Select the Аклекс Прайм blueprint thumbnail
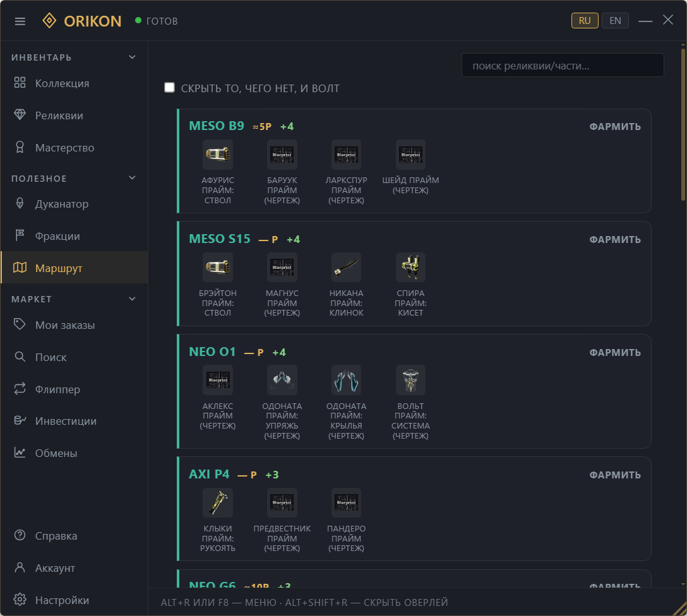Image resolution: width=687 pixels, height=616 pixels. pos(218,380)
